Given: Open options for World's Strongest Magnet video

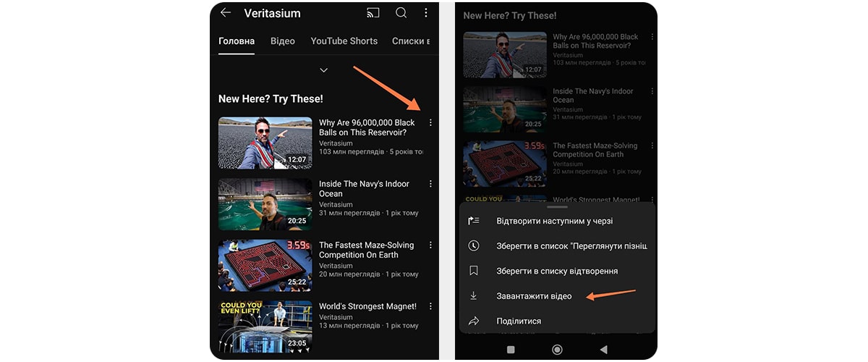Looking at the screenshot, I should [430, 307].
